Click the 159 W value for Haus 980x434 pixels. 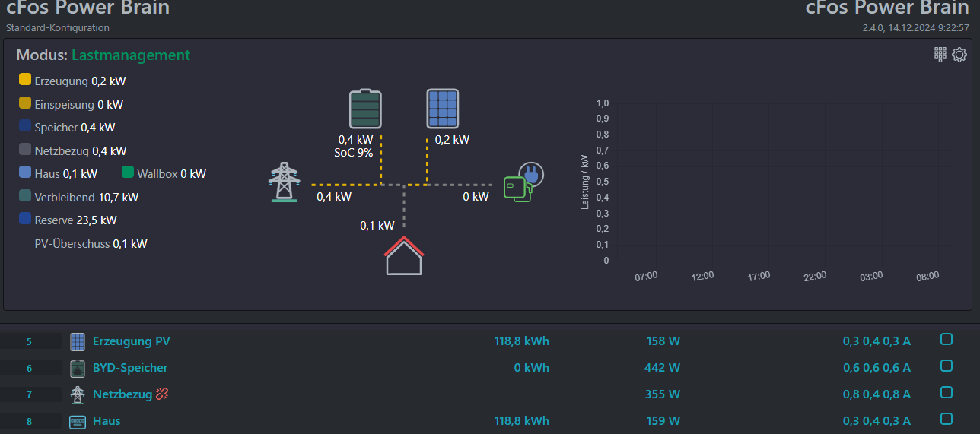click(663, 421)
